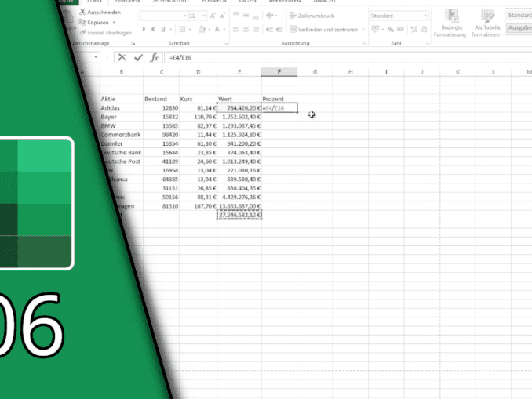Screen dimensions: 532x399
Task: Open the insert function fx dialog
Action: pyautogui.click(x=155, y=58)
